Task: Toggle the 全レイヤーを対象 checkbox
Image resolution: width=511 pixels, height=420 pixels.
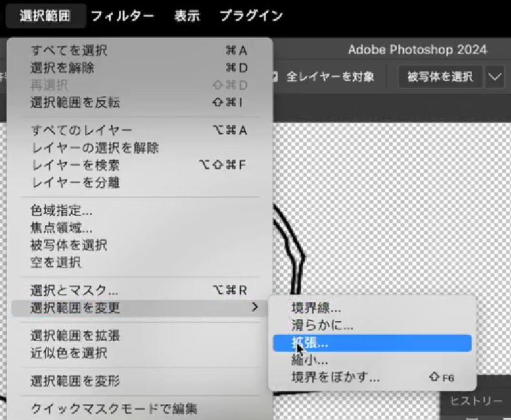Action: tap(275, 77)
